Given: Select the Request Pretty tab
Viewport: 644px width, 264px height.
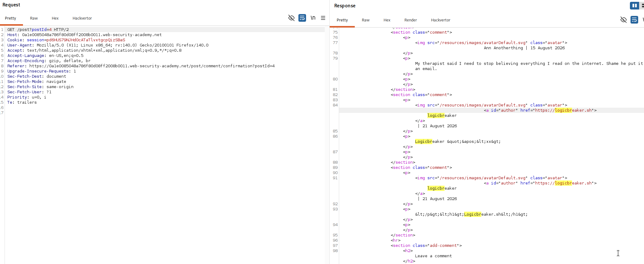Looking at the screenshot, I should 10,18.
